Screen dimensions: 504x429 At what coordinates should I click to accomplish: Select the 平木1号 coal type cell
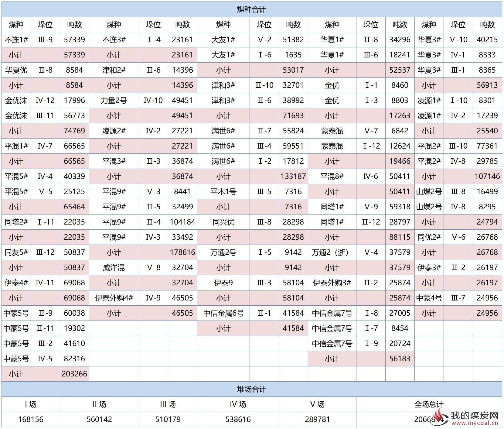click(223, 191)
